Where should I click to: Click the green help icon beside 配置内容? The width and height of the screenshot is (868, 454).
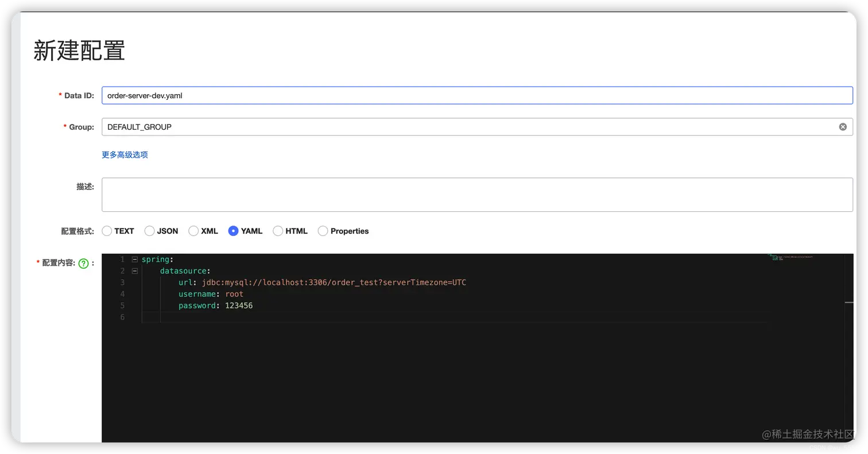pos(83,263)
